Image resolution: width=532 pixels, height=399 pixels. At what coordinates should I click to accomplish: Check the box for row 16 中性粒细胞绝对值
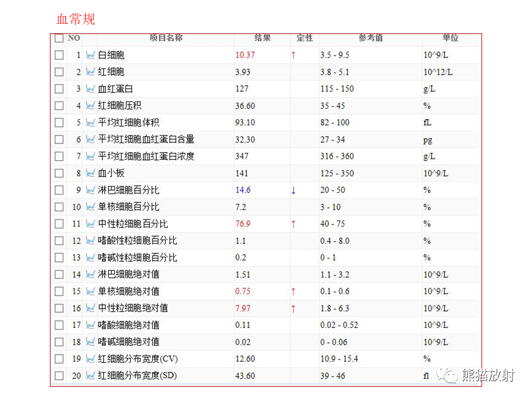(59, 308)
